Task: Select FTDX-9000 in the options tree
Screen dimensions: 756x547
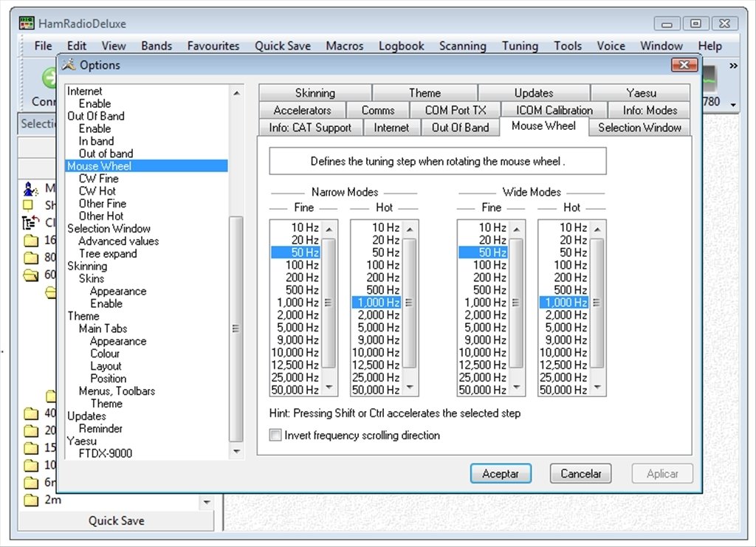Action: (x=105, y=453)
